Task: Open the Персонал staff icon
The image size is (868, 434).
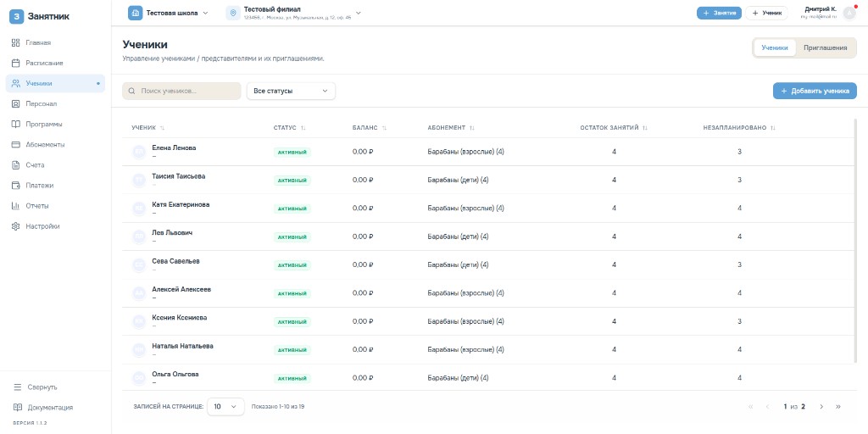Action: click(16, 103)
